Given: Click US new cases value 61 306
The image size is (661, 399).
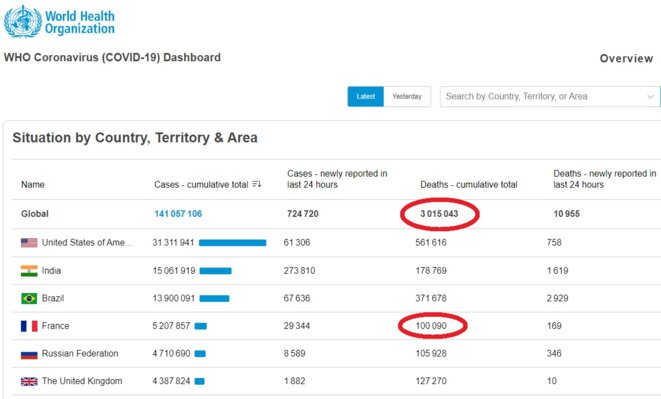Looking at the screenshot, I should pos(297,243).
